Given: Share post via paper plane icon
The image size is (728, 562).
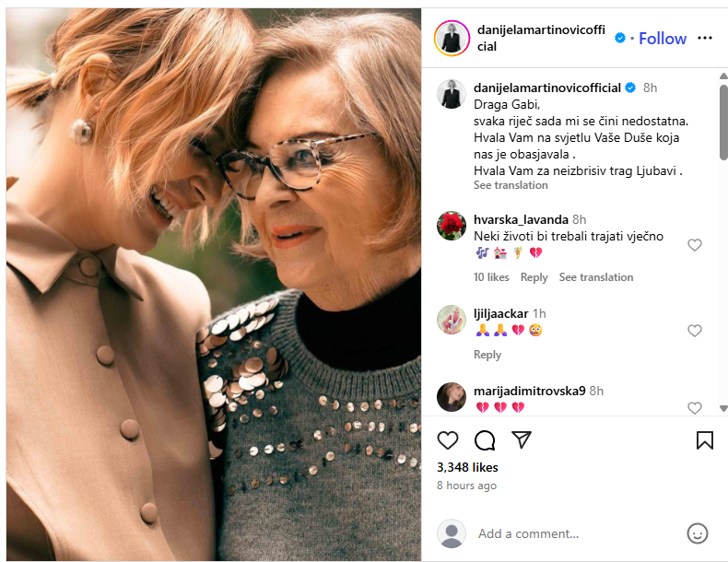Looking at the screenshot, I should (521, 439).
